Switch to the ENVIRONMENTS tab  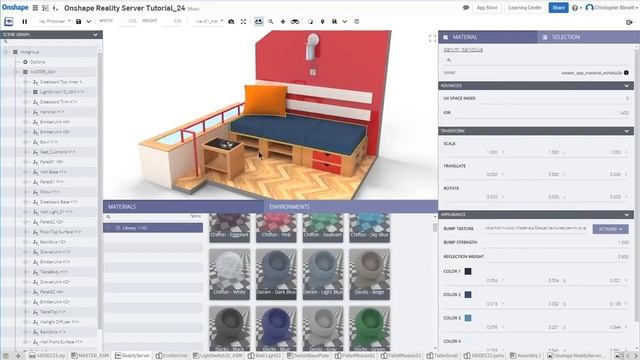351,207
